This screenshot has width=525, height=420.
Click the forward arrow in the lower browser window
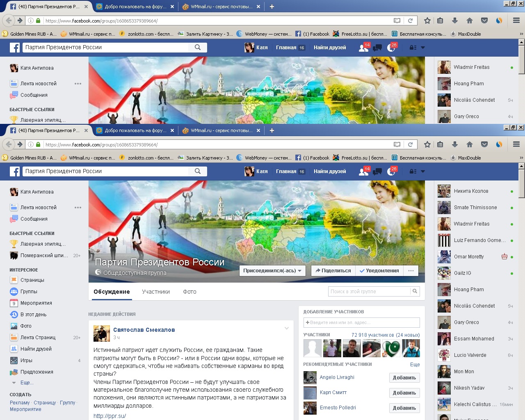20,144
